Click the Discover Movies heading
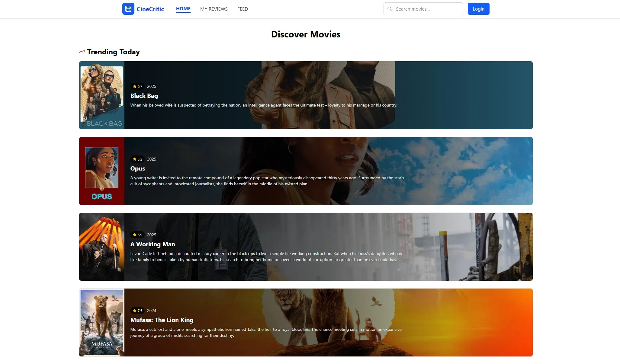Viewport: 620px width, 364px height. point(306,34)
